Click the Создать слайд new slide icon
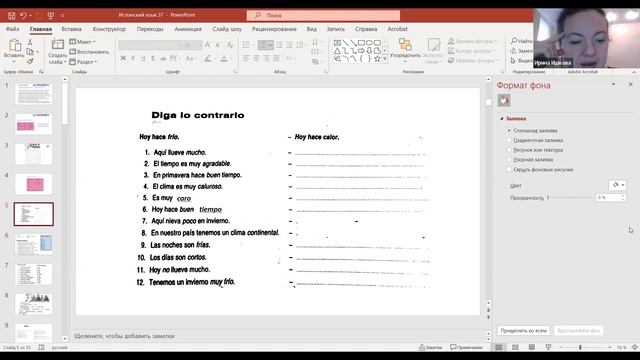This screenshot has height=360, width=640. click(x=58, y=44)
